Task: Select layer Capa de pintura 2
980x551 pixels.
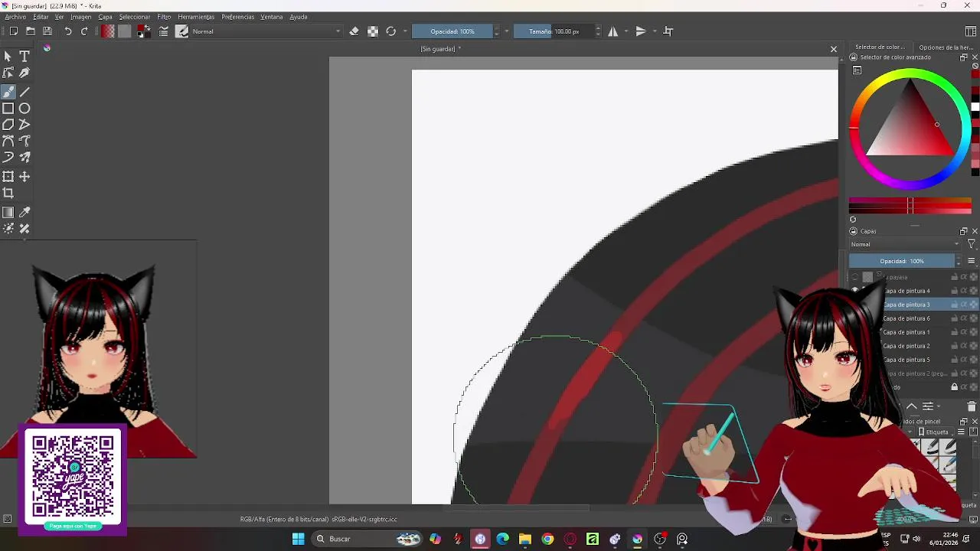Action: pyautogui.click(x=906, y=346)
